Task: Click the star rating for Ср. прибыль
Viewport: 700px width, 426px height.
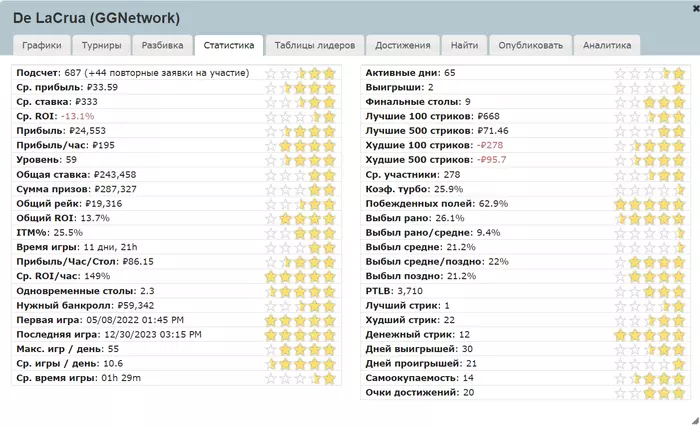Action: 300,88
